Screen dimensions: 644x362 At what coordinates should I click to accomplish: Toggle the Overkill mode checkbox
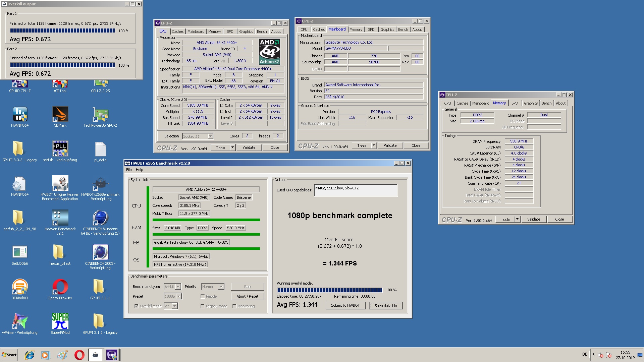[137, 306]
